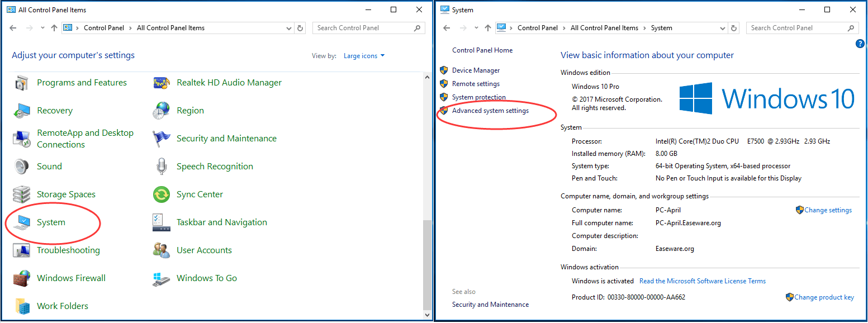The image size is (868, 323).
Task: Open Realtek HD Audio Manager icon
Action: tap(162, 83)
